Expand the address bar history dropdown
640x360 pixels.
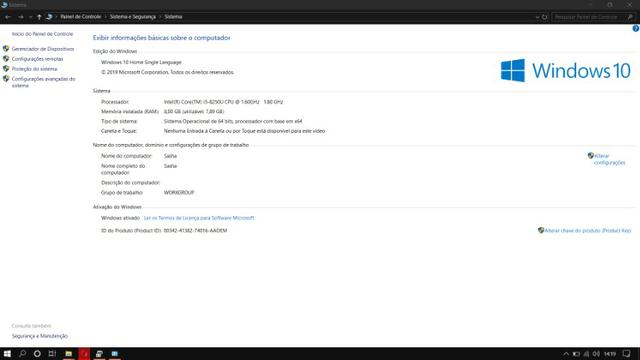537,17
